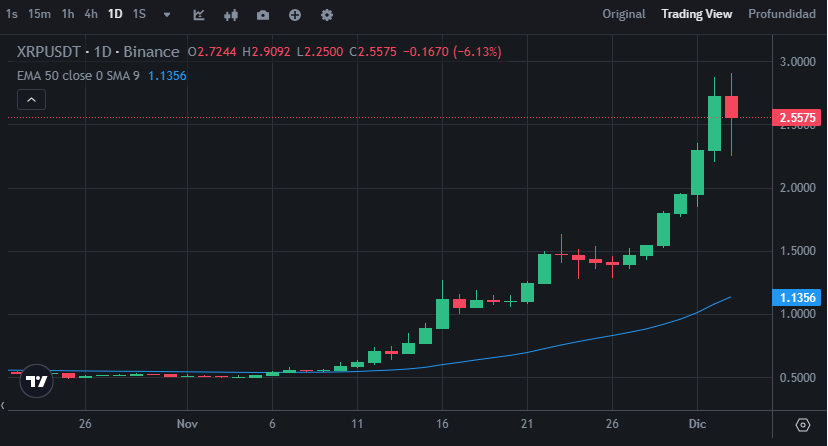Click the plus circle compare icon

pyautogui.click(x=295, y=15)
